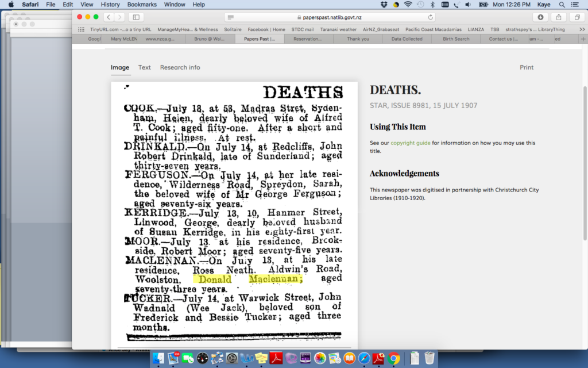The image size is (588, 368).
Task: Open the Wi-Fi status menu
Action: pos(408,5)
